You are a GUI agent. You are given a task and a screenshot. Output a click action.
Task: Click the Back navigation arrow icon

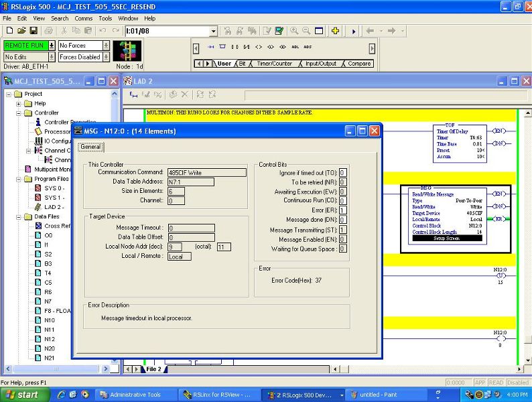point(370,31)
